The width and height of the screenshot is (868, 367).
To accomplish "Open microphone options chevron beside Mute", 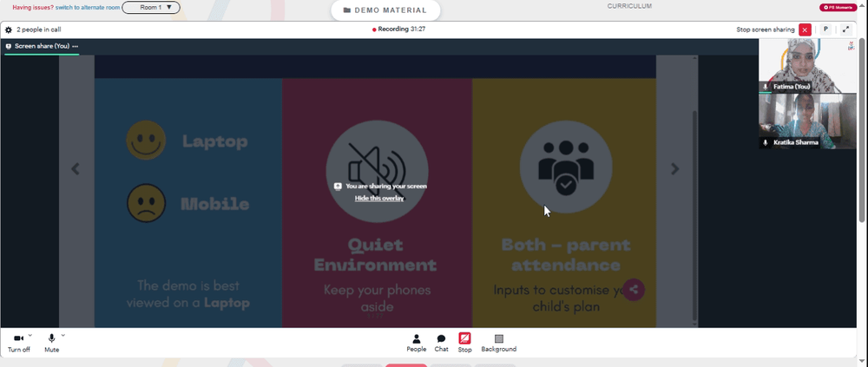I will tap(63, 335).
